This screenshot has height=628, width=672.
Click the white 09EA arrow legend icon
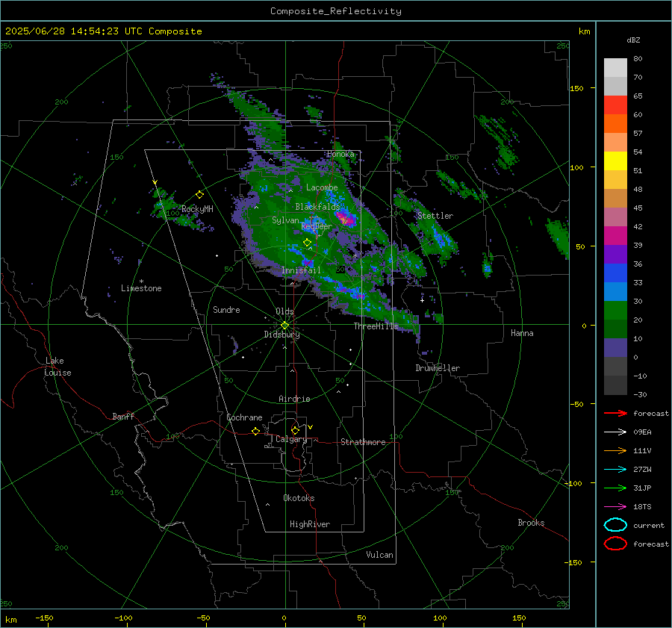615,432
